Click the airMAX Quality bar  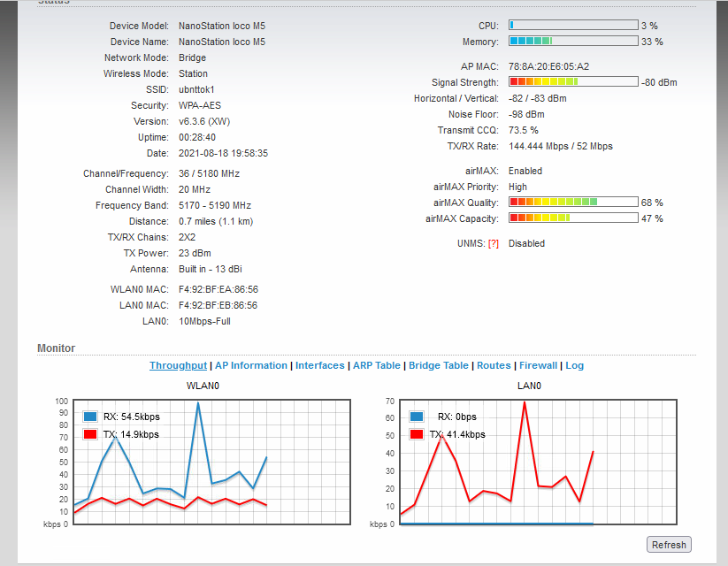tap(573, 203)
